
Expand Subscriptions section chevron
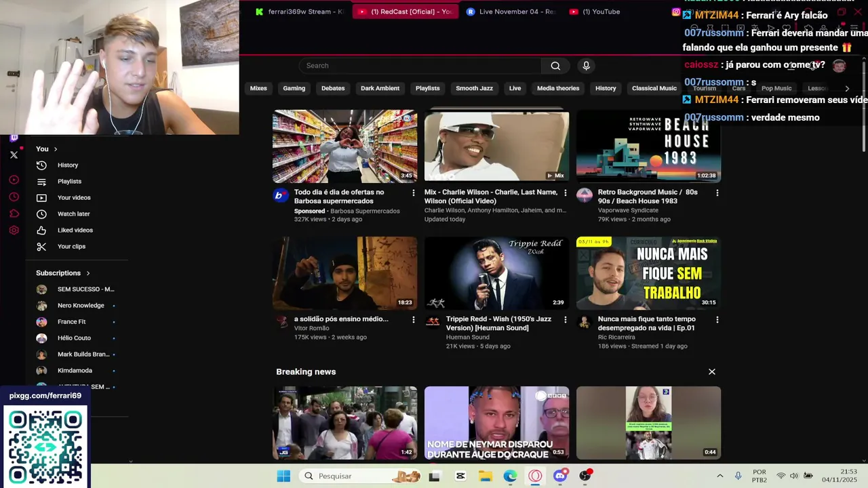tap(88, 273)
